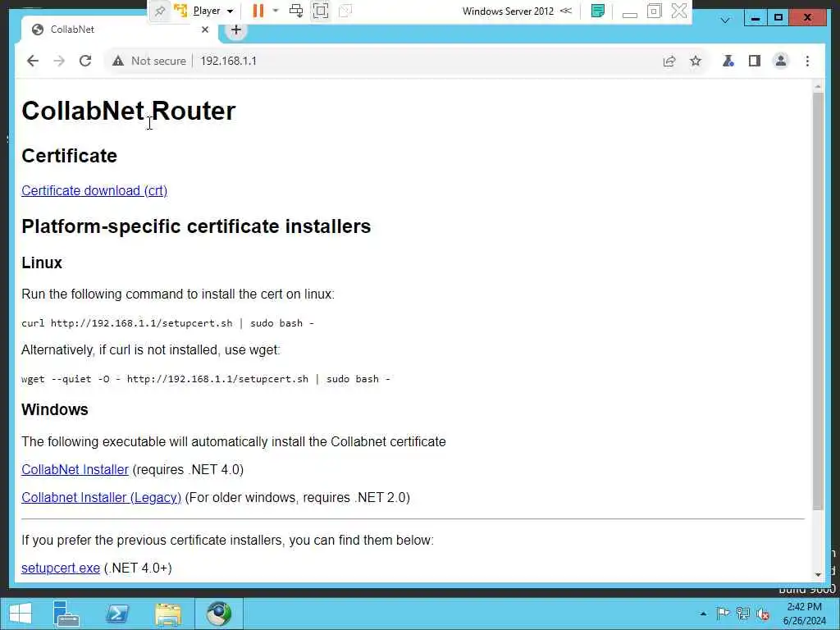Open Server Manager from taskbar
This screenshot has height=630, width=840.
[x=66, y=614]
